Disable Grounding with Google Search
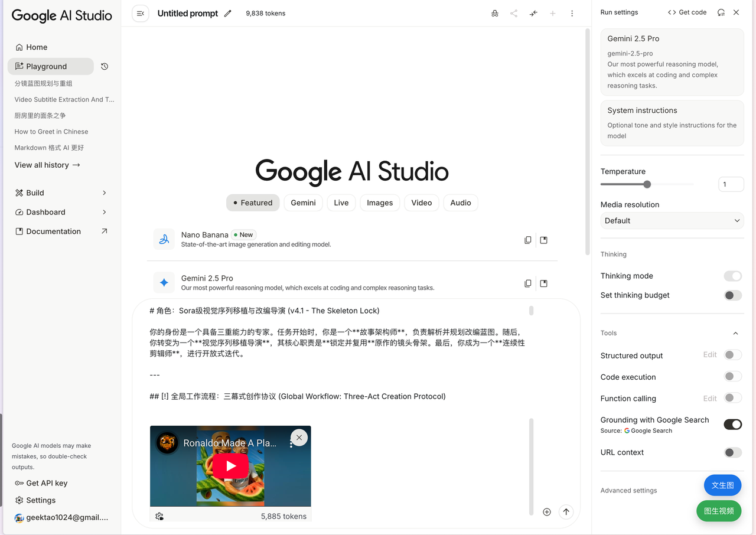Viewport: 756px width, 535px height. pyautogui.click(x=732, y=425)
